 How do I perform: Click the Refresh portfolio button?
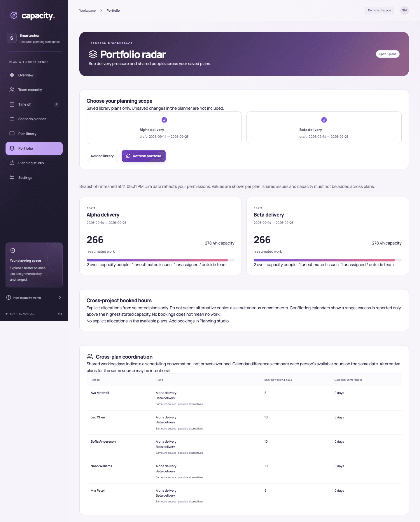pos(143,156)
